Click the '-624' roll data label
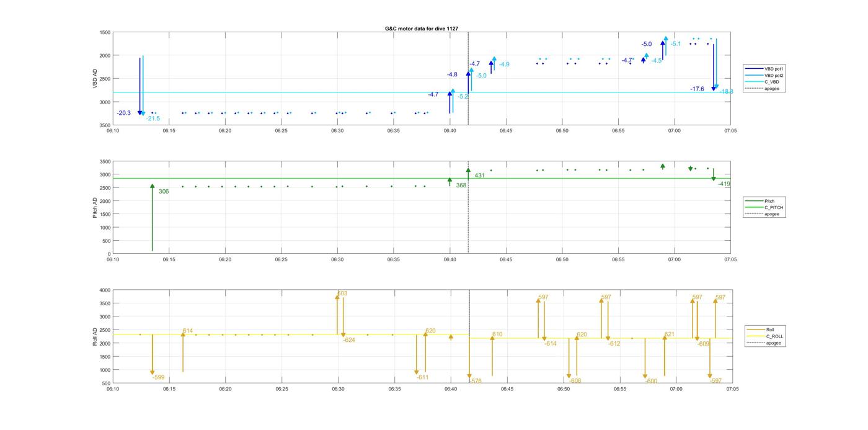Image resolution: width=868 pixels, height=430 pixels. pos(349,340)
